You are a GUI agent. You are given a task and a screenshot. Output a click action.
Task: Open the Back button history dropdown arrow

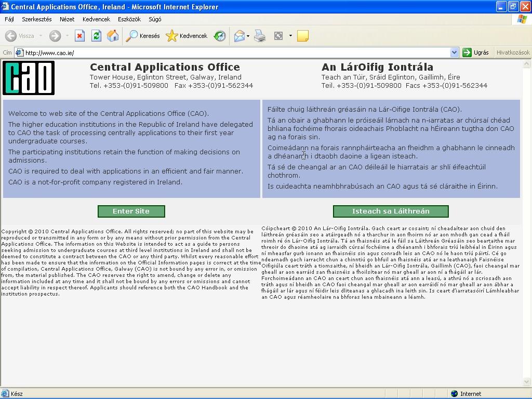[x=41, y=36]
